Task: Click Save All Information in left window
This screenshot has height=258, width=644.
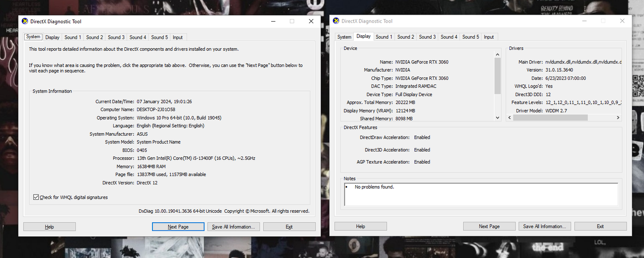Action: (233, 227)
